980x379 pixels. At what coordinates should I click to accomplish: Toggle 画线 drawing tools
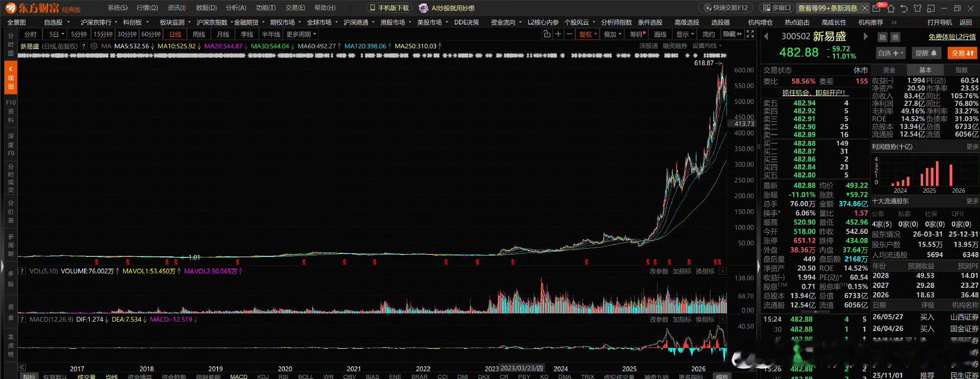coord(661,34)
